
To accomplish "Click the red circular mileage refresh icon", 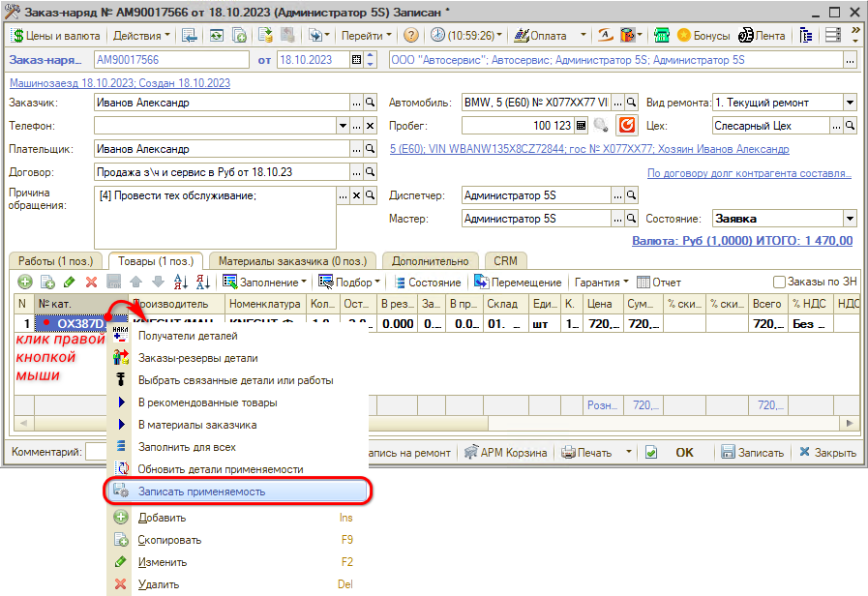I will tap(627, 125).
